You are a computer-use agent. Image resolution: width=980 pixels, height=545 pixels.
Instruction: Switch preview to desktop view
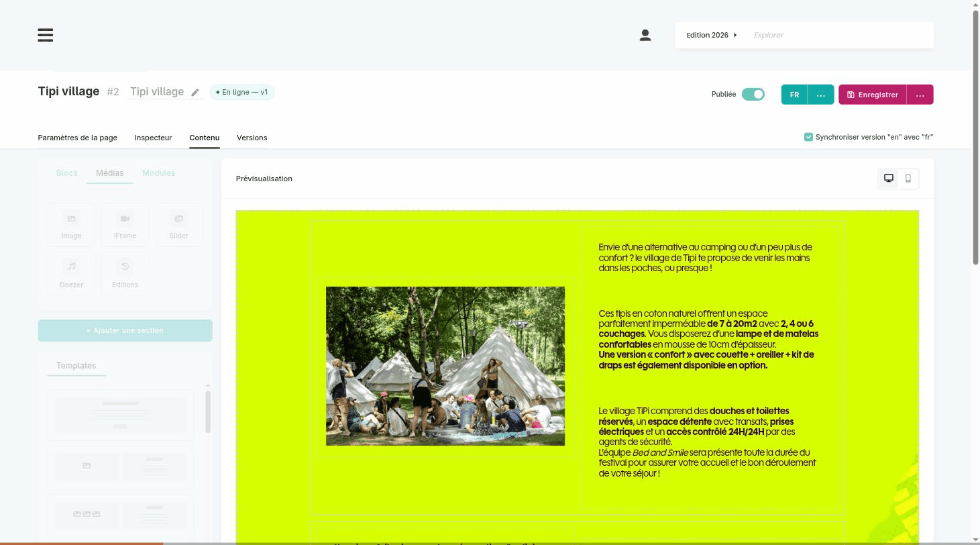click(889, 179)
